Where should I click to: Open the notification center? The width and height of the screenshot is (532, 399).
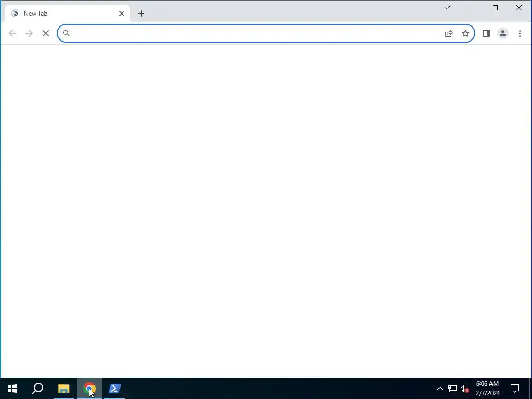(515, 389)
